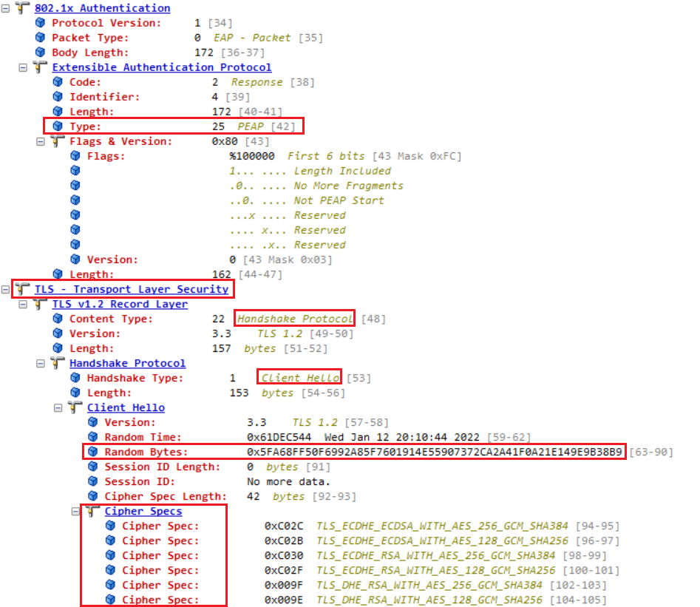The height and width of the screenshot is (607, 700).
Task: Select TLS_ECDHE_RSA_WITH_AES_128_GCM_SHA256 cipher
Action: point(435,570)
